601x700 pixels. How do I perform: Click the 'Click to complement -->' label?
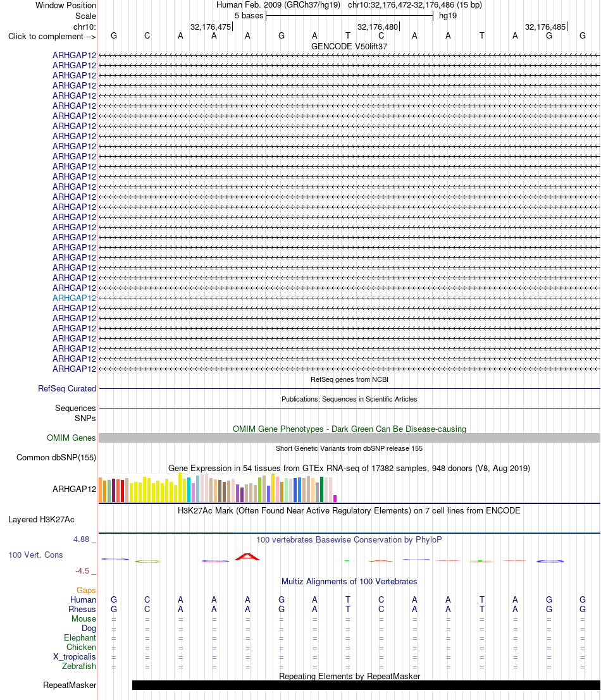coord(52,36)
